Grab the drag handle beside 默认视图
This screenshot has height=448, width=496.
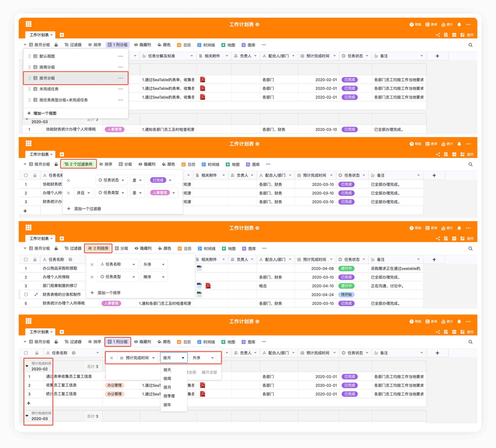tap(30, 56)
